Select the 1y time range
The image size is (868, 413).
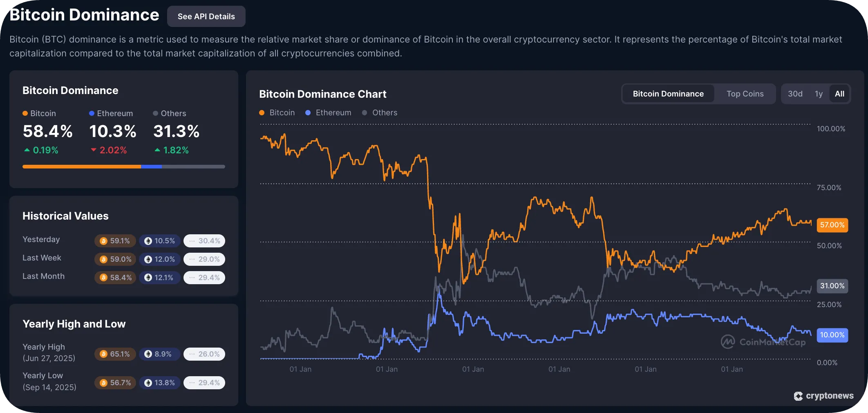click(x=819, y=94)
